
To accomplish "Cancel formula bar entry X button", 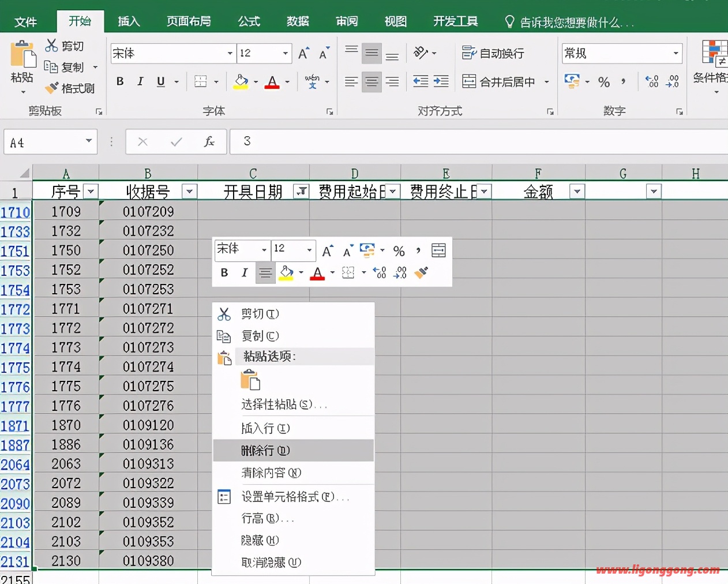I will pos(142,141).
